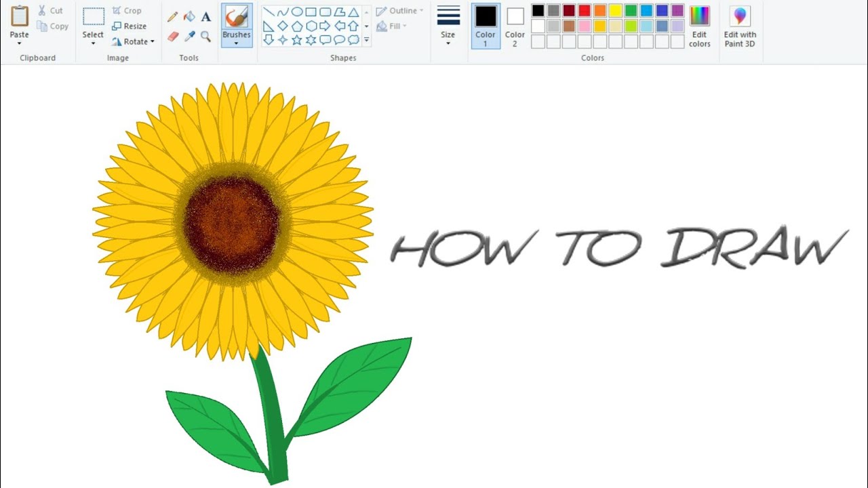Click the Select rectangle icon
This screenshot has width=868, height=488.
pos(93,17)
